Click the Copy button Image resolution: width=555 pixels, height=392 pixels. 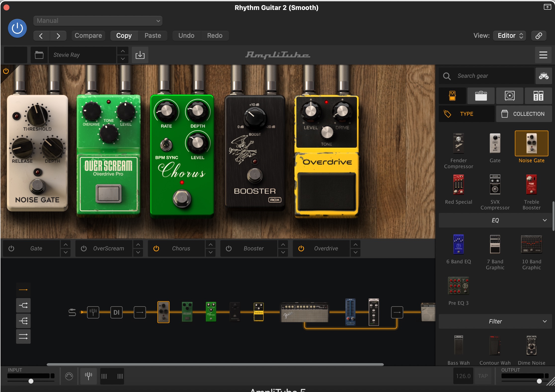pos(124,36)
